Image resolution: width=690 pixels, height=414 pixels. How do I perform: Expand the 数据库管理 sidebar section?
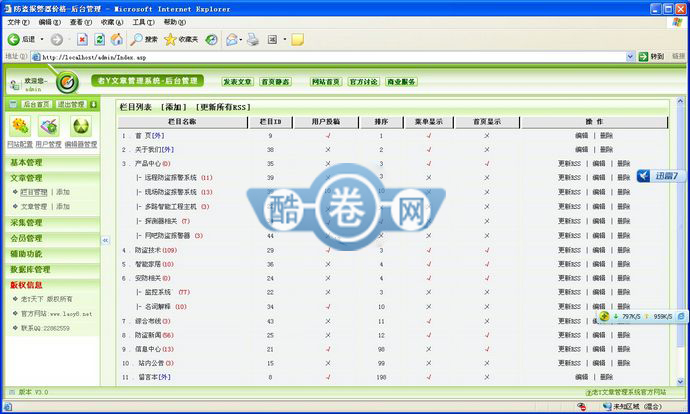pyautogui.click(x=52, y=269)
